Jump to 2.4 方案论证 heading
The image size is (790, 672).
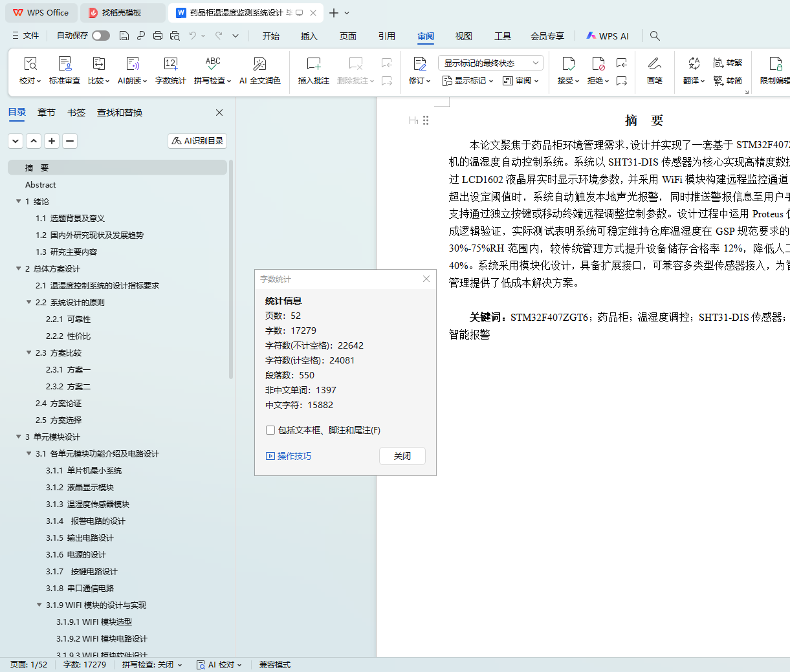[x=58, y=404]
